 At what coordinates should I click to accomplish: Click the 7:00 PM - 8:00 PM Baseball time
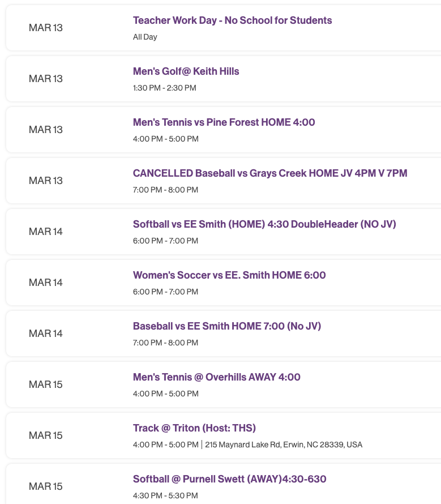(165, 343)
